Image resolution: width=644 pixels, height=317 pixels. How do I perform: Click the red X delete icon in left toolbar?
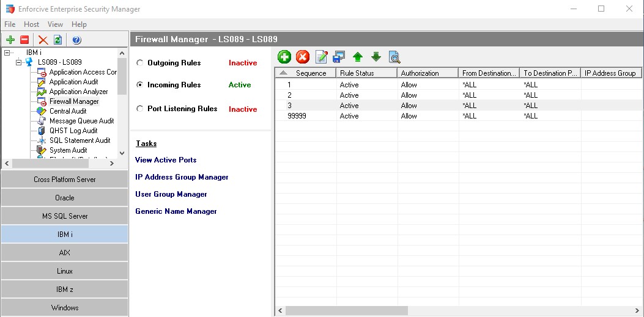[x=43, y=40]
